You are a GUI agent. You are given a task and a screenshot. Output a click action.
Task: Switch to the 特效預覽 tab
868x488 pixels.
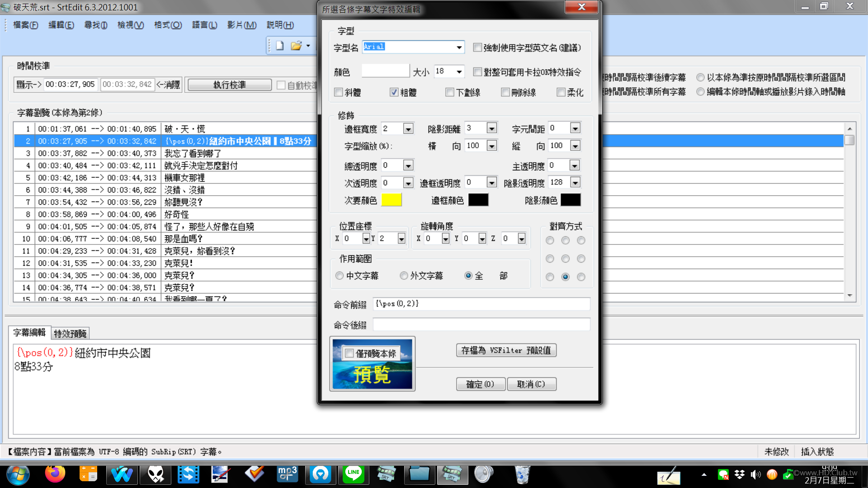70,333
